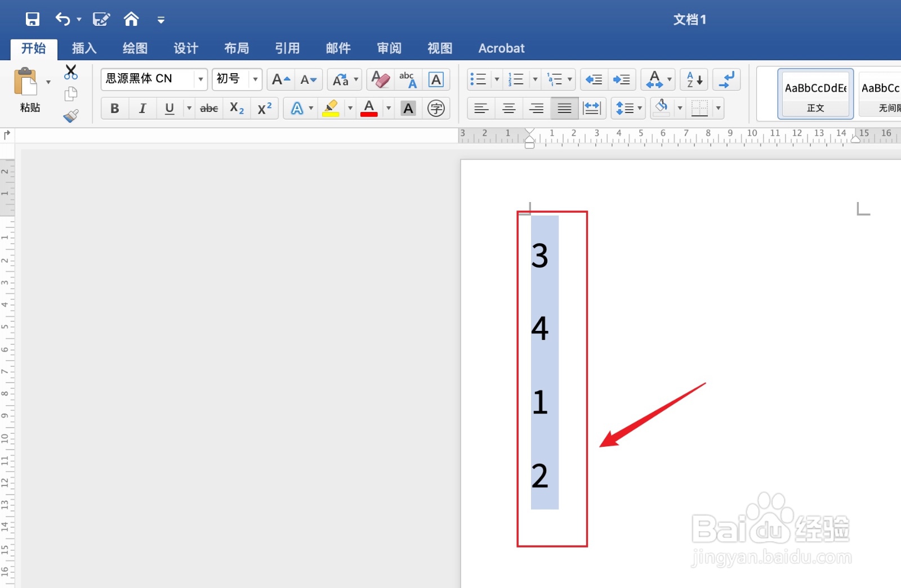Click the Save icon in title bar
This screenshot has height=588, width=901.
33,20
